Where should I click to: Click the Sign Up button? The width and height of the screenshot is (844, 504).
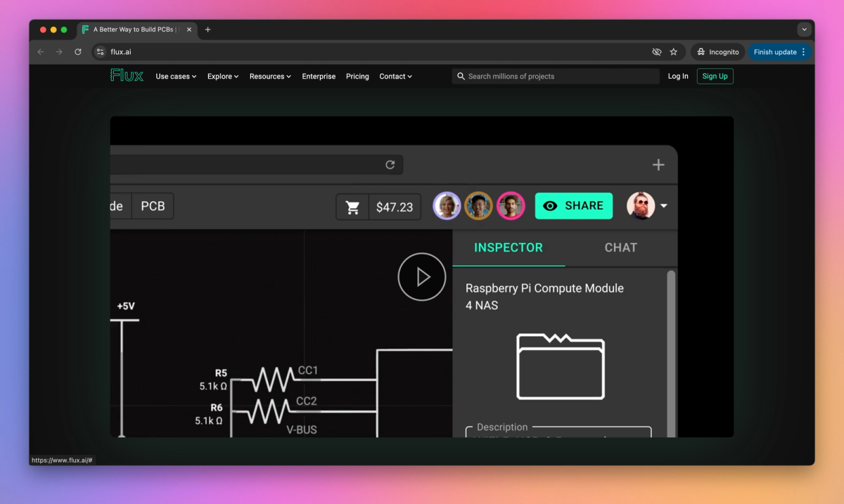pyautogui.click(x=715, y=76)
